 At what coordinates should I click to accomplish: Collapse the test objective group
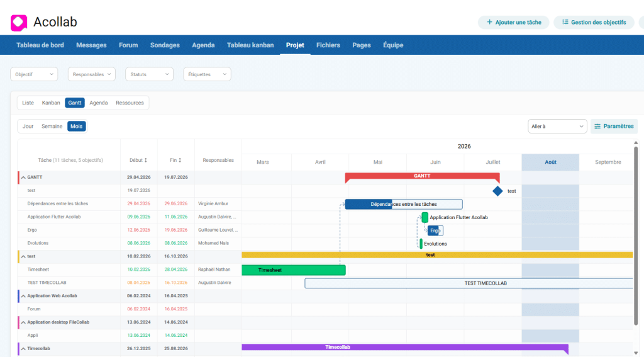pyautogui.click(x=23, y=256)
